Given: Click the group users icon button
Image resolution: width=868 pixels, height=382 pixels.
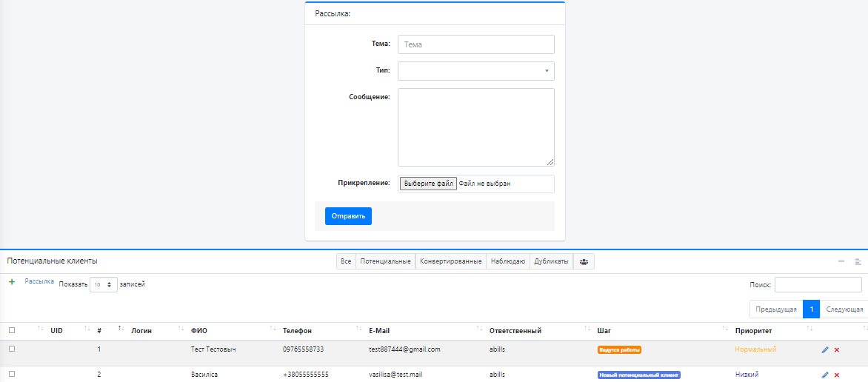Looking at the screenshot, I should click(584, 261).
